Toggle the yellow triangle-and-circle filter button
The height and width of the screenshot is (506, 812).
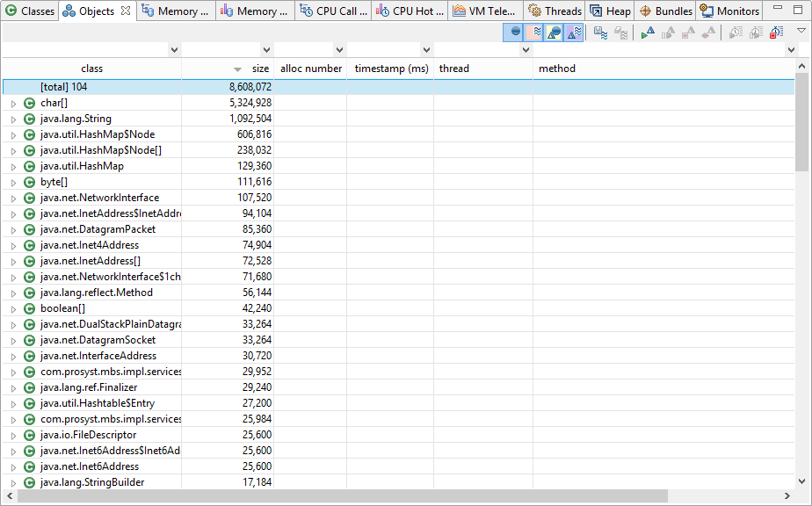point(554,33)
